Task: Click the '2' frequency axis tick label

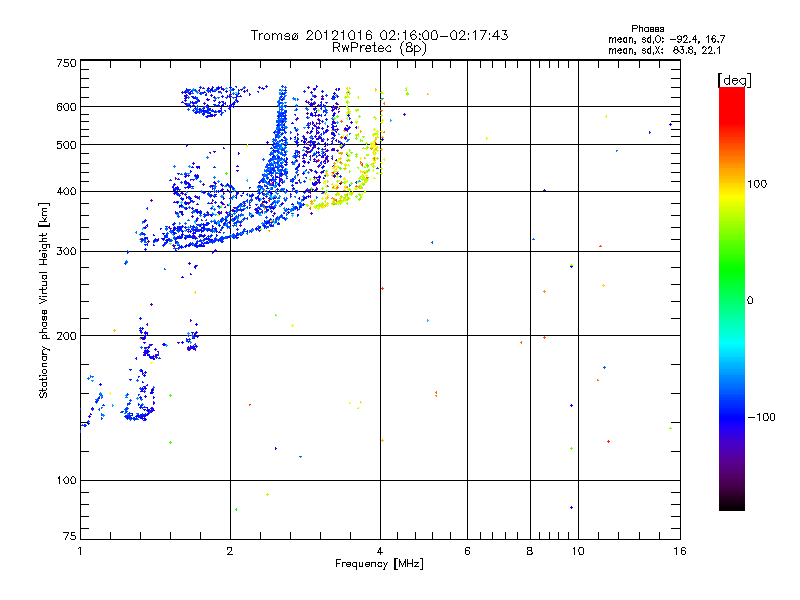Action: coord(230,551)
